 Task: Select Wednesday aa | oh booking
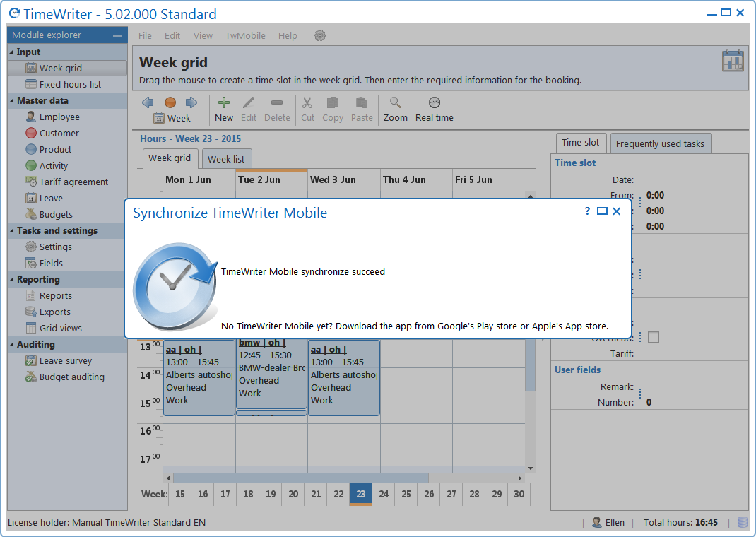click(x=344, y=379)
